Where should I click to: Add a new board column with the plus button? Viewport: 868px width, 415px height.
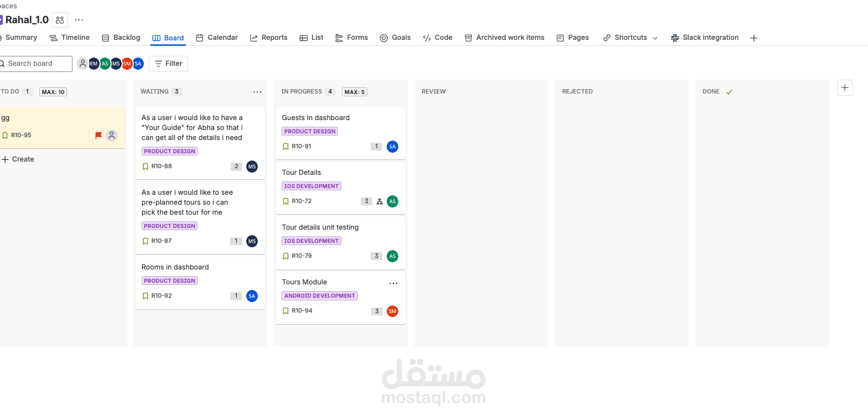click(x=845, y=88)
